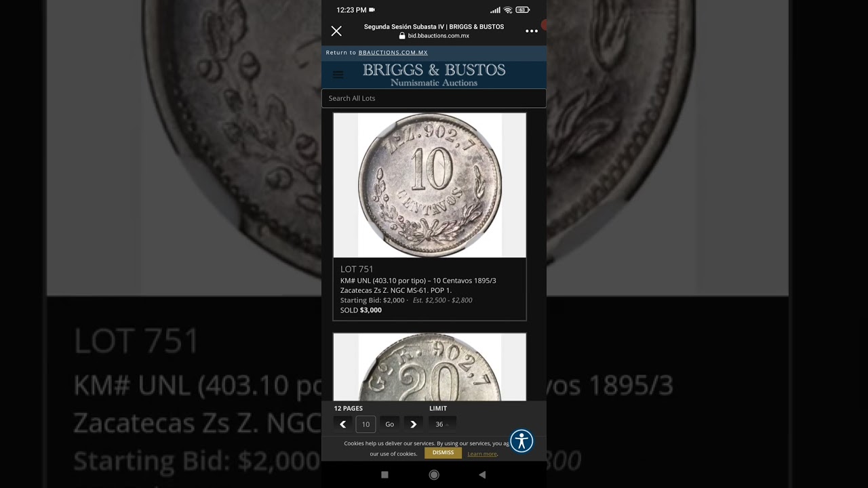Open the Lot 751 10 Centavos coin image

click(x=429, y=185)
